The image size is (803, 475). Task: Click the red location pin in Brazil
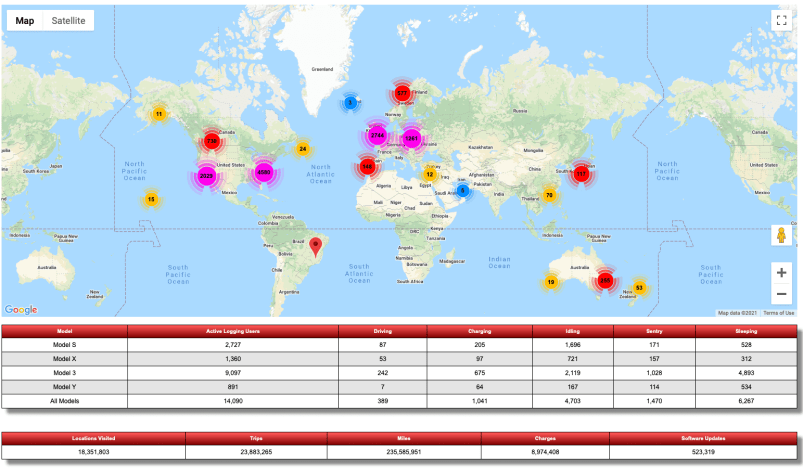[316, 246]
